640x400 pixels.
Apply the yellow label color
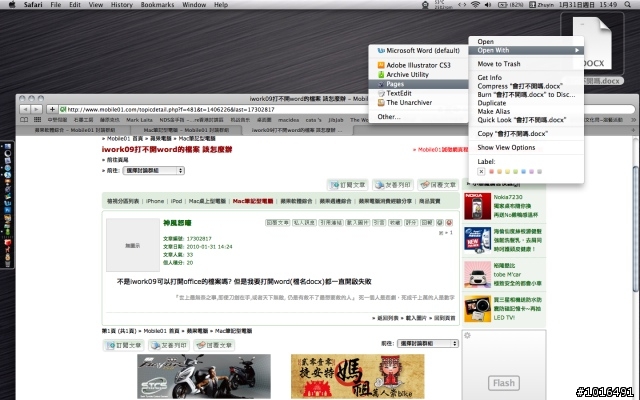[x=507, y=171]
